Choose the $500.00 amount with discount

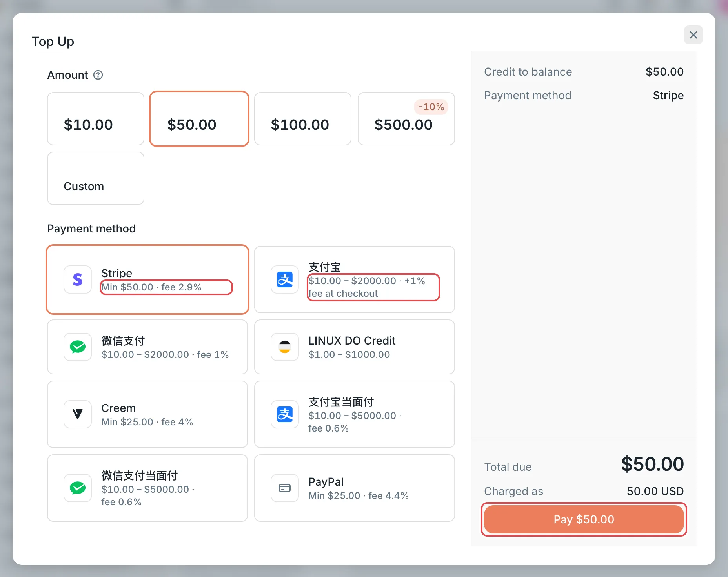[x=406, y=119]
